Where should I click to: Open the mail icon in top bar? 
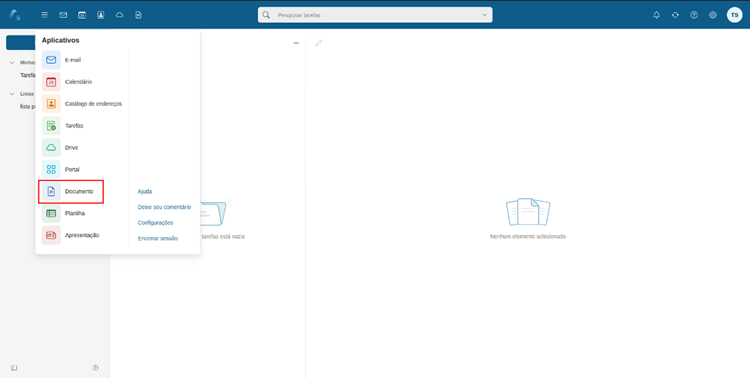click(63, 15)
